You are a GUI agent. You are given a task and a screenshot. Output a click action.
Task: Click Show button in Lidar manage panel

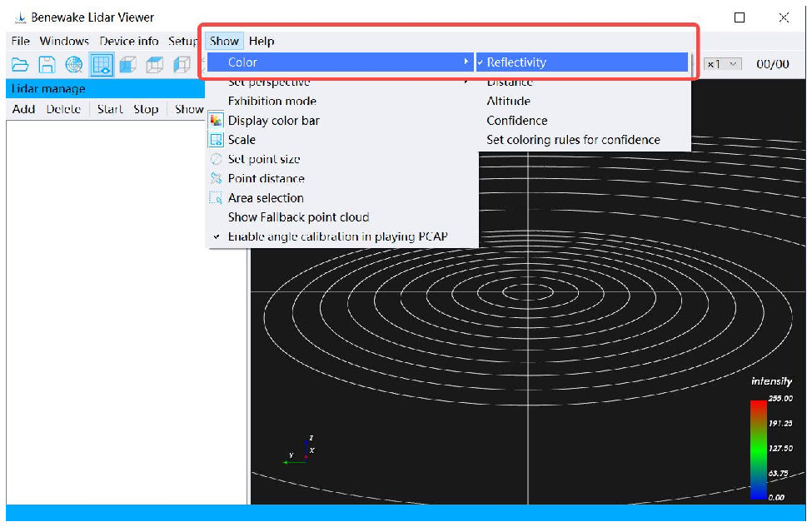pos(189,109)
